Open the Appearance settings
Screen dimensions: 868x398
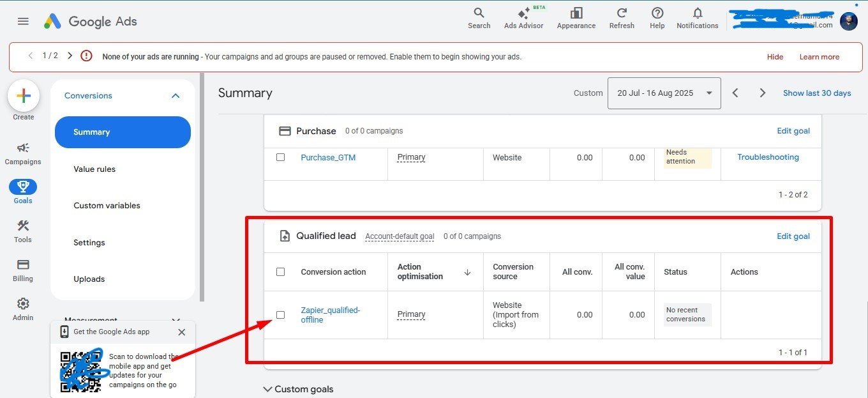point(576,18)
